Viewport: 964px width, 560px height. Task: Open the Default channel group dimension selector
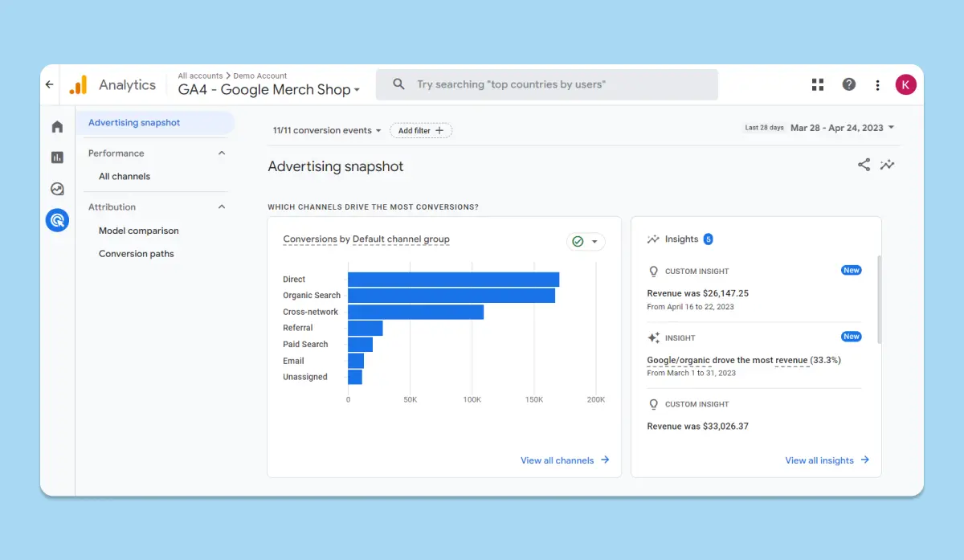coord(401,239)
